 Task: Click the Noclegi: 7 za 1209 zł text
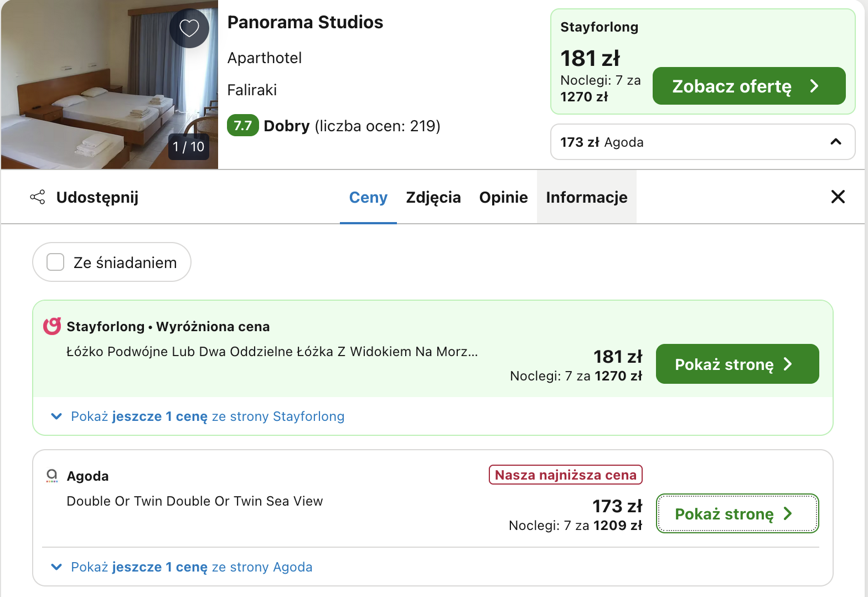point(576,526)
